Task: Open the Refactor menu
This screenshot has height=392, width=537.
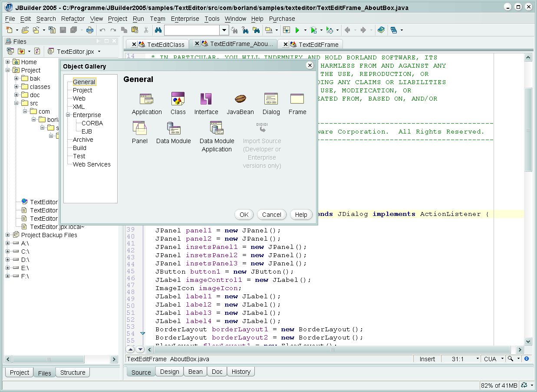Action: pos(72,19)
